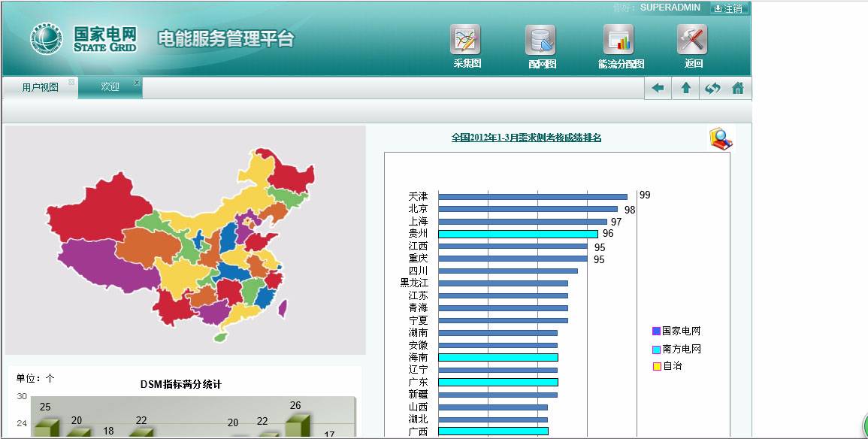Click the 安徽 label in the ranking

[x=418, y=346]
